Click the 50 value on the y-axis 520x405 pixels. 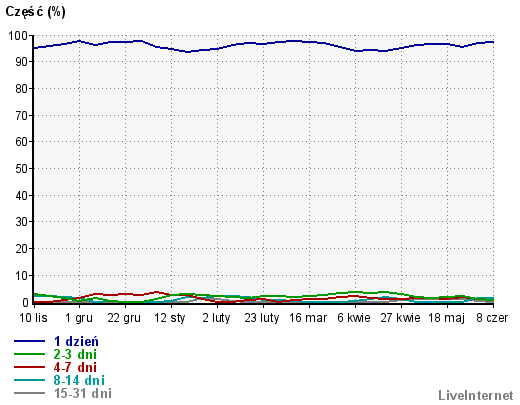22,168
